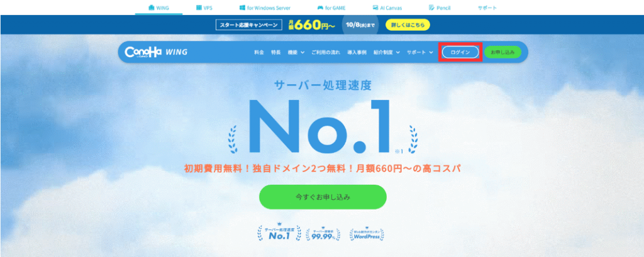Click the ConoHa WING logo
Viewport: 644px width, 257px height.
[x=156, y=52]
